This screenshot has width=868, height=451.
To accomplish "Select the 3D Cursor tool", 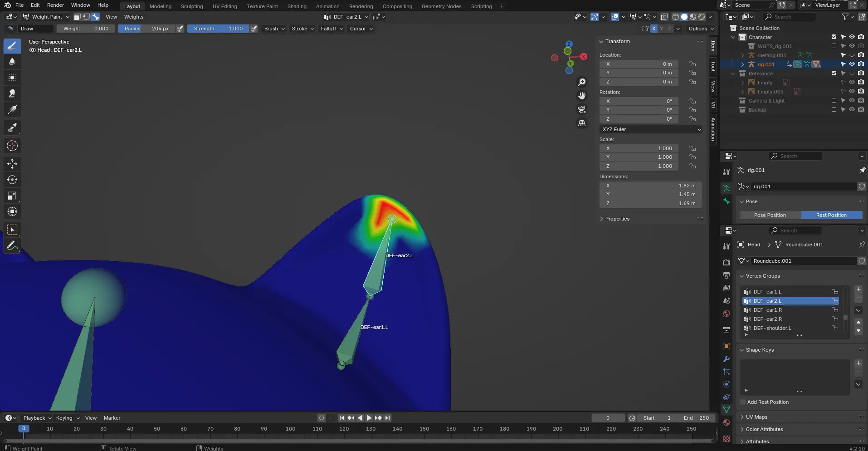I will [12, 146].
